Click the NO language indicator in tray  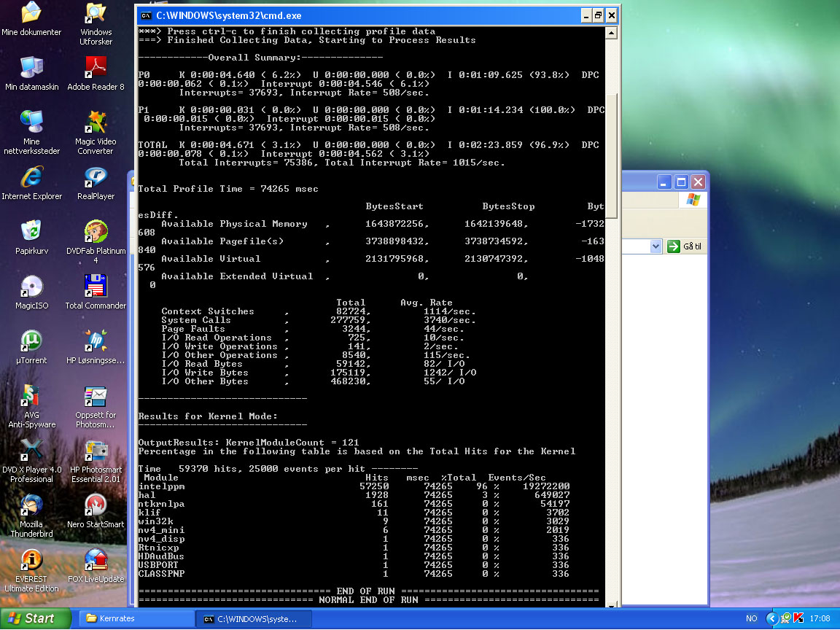(751, 618)
